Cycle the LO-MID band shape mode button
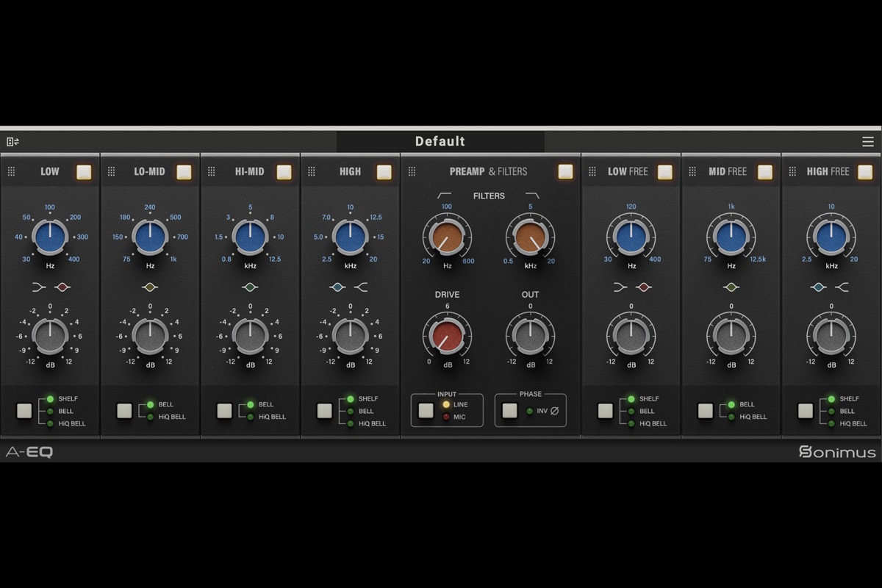882x588 pixels. [x=124, y=411]
